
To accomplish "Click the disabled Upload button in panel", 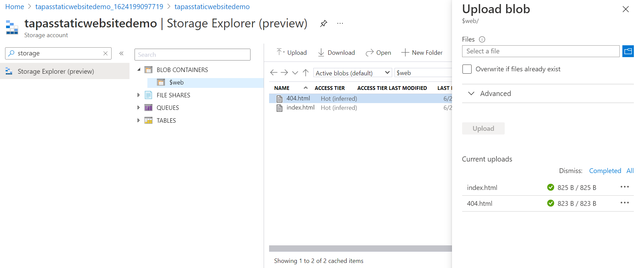I will point(483,128).
